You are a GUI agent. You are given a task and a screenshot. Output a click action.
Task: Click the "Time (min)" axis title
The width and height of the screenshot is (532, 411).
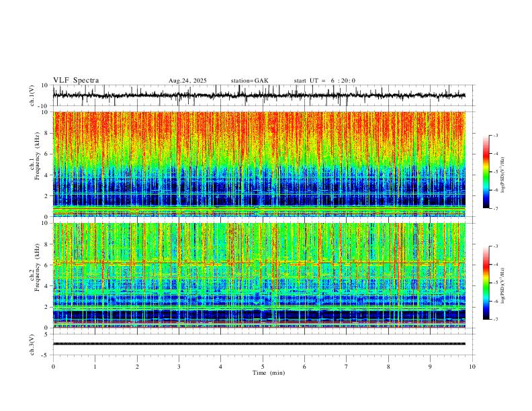tap(269, 373)
